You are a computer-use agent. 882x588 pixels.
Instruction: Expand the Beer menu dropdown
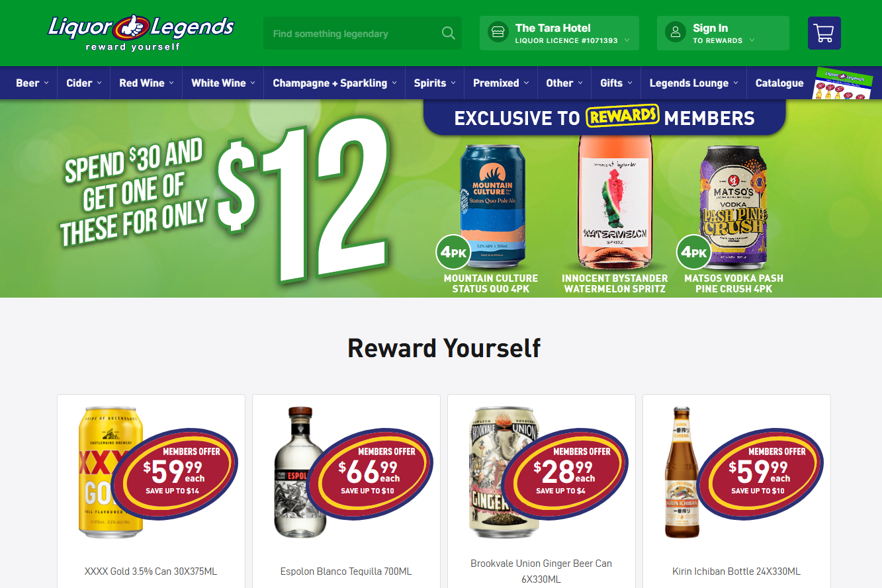32,83
